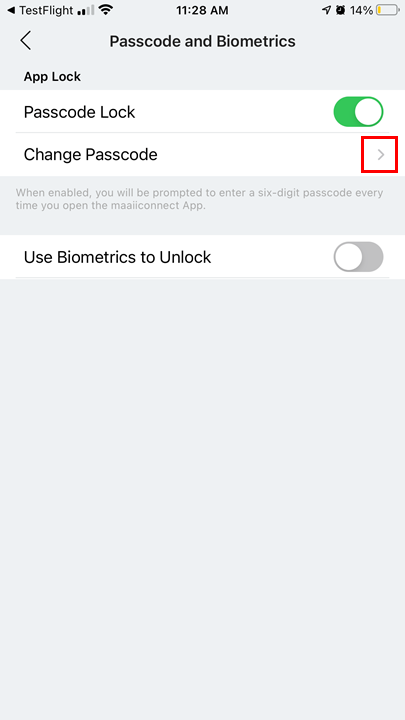Tap the battery indicator icon
The height and width of the screenshot is (720, 405).
pos(388,10)
